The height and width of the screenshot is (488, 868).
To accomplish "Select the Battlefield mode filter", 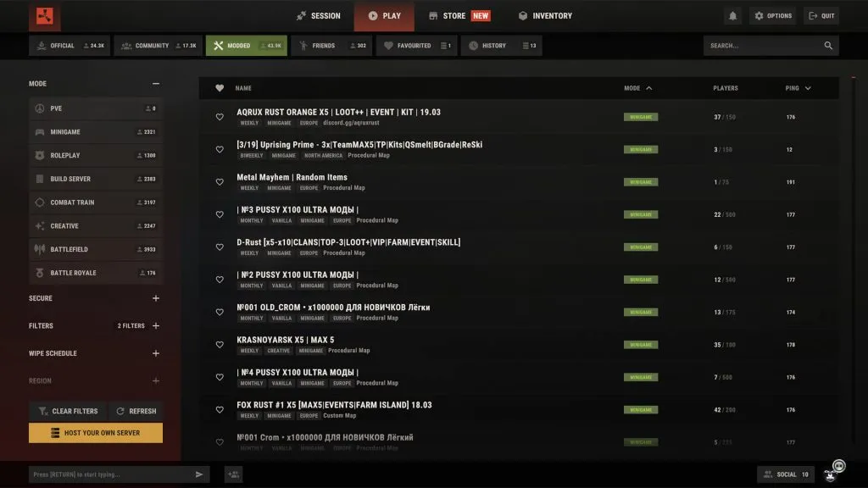I will [x=96, y=250].
